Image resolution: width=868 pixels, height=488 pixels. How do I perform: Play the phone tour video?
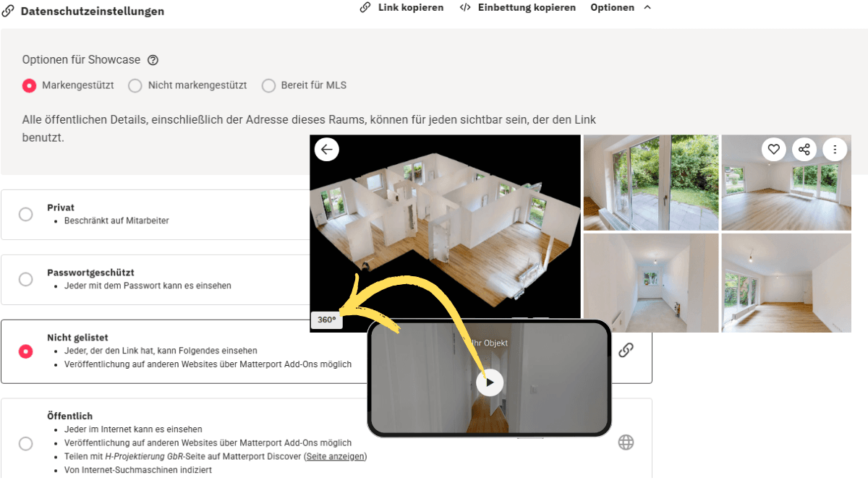490,382
